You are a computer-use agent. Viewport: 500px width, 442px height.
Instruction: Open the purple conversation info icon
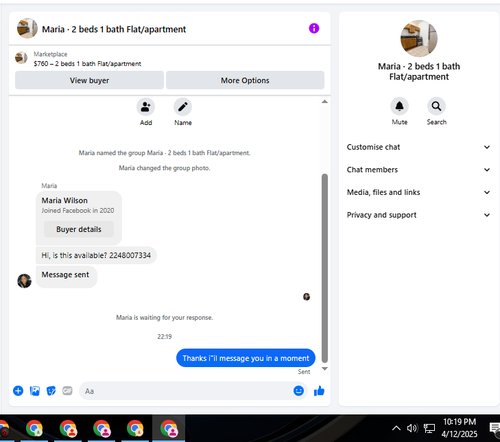point(314,28)
